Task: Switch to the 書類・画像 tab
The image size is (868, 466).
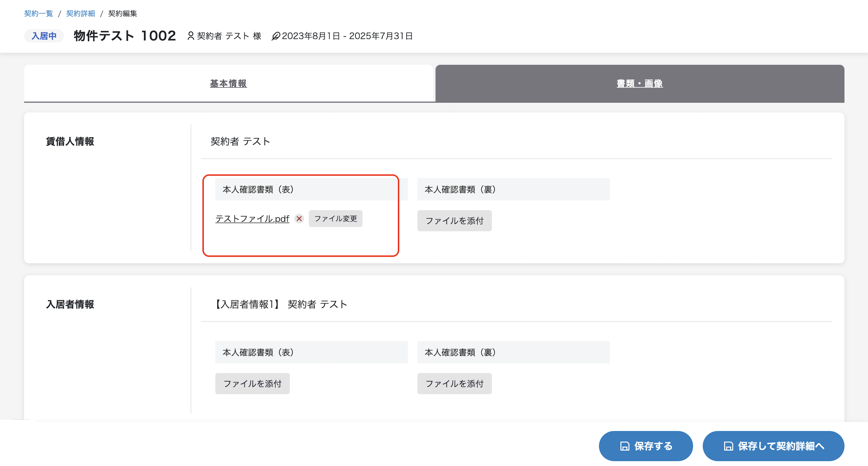Action: point(639,83)
